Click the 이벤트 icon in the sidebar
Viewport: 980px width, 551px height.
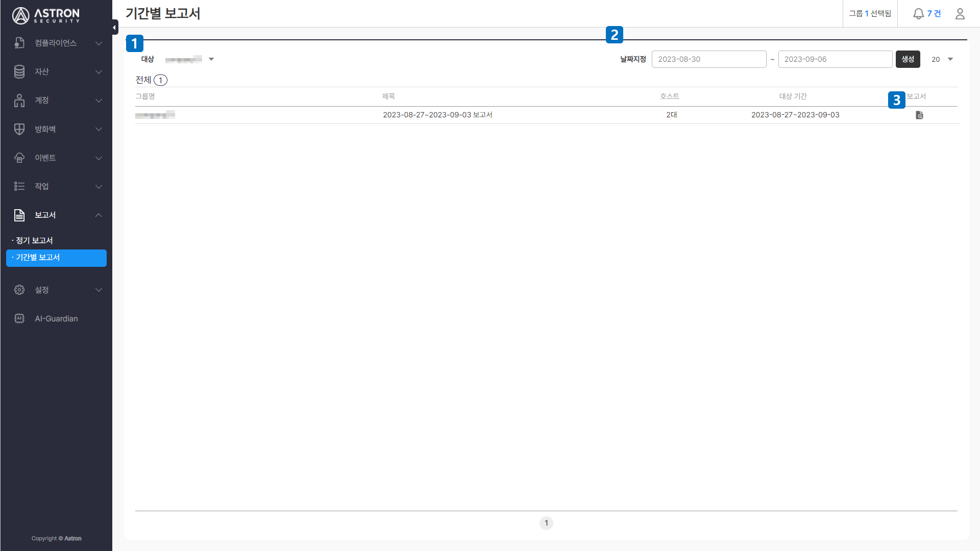(x=19, y=158)
